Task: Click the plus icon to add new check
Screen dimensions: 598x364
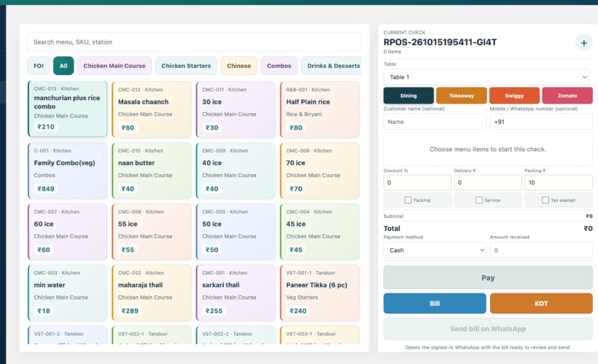Action: [584, 43]
